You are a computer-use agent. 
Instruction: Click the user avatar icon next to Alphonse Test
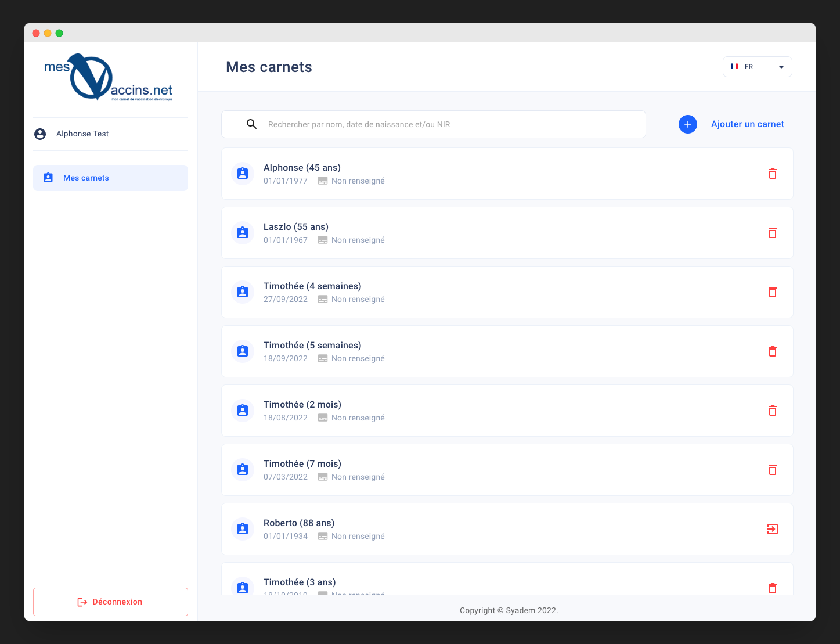(39, 134)
